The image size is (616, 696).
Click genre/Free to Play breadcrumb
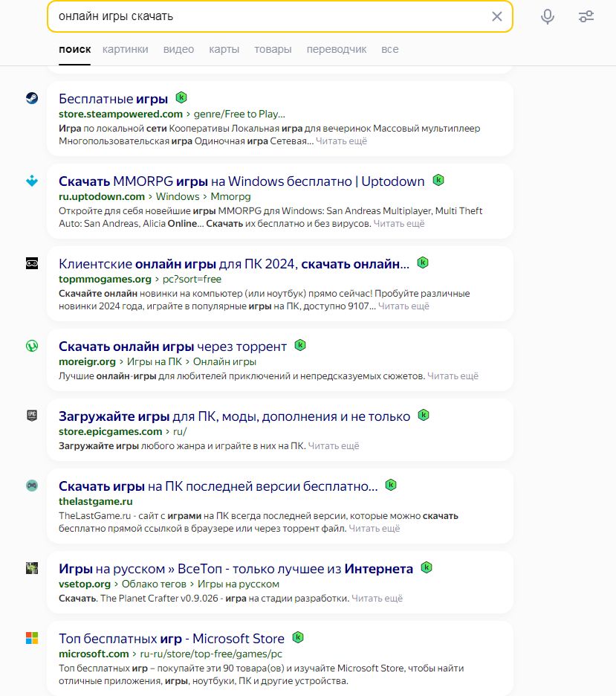pyautogui.click(x=239, y=114)
